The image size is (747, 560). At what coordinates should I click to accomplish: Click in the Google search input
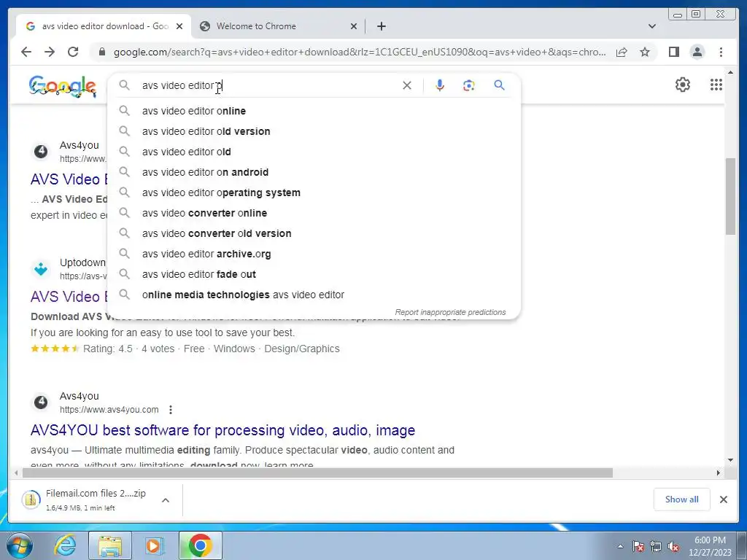(267, 85)
